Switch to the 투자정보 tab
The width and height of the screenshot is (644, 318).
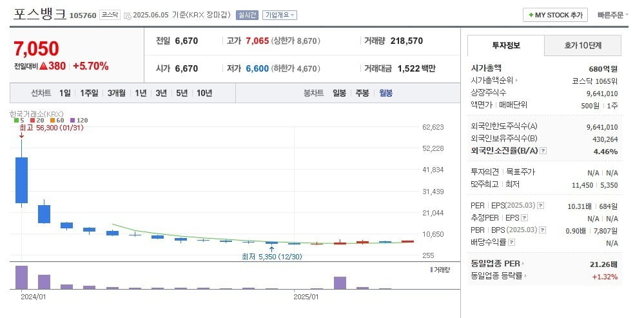pyautogui.click(x=506, y=46)
